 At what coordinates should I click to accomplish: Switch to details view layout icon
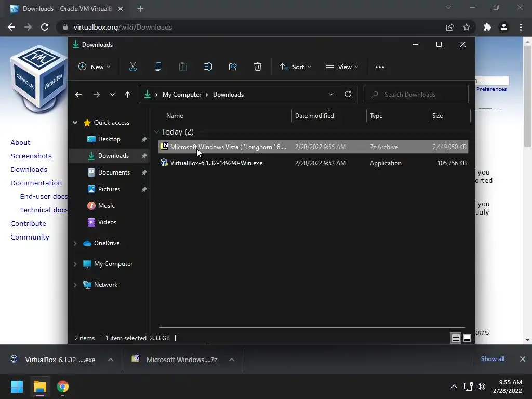[456, 338]
